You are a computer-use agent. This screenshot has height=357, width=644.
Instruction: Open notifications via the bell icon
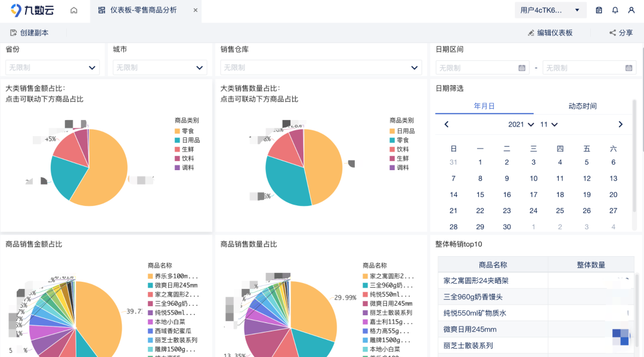tap(615, 10)
